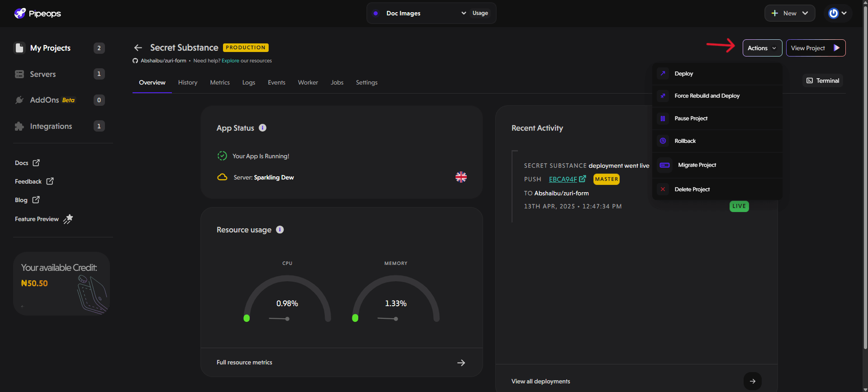
Task: Click the View all deployments arrow button
Action: [752, 381]
